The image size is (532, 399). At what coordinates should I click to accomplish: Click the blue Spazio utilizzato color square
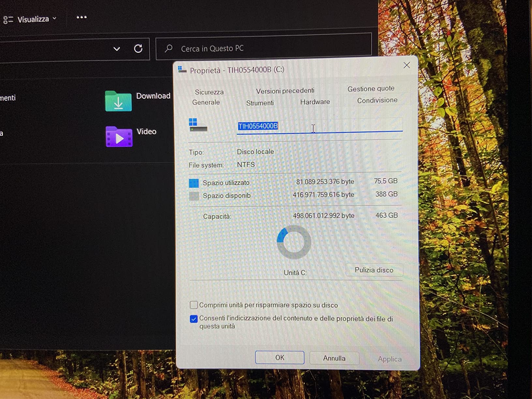click(194, 183)
